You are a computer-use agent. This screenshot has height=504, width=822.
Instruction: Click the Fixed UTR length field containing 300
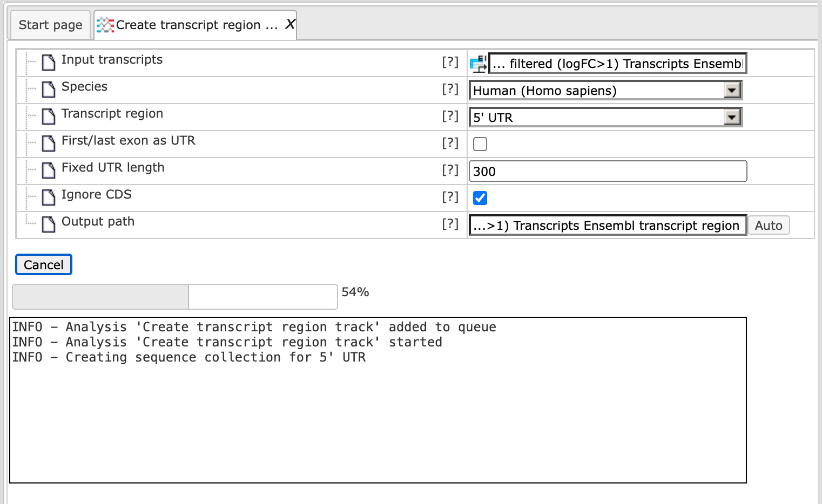click(608, 171)
